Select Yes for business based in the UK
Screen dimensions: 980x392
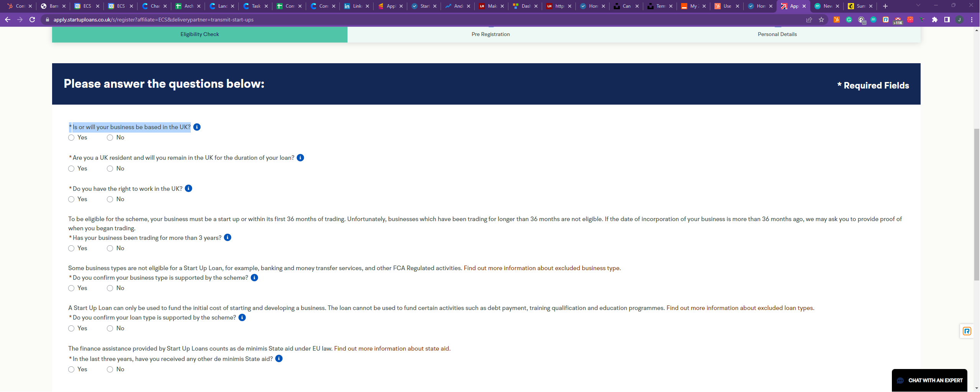coord(71,138)
